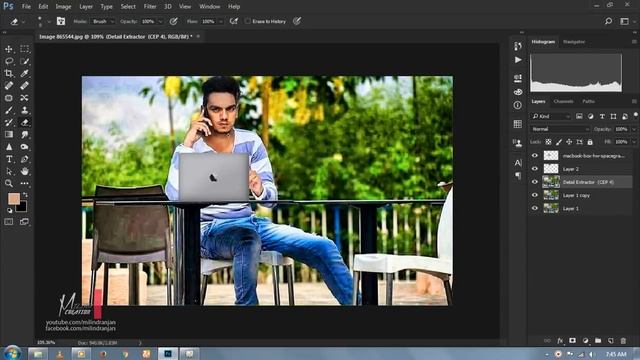Image resolution: width=640 pixels, height=360 pixels.
Task: Switch to the Channels tab
Action: (x=563, y=101)
